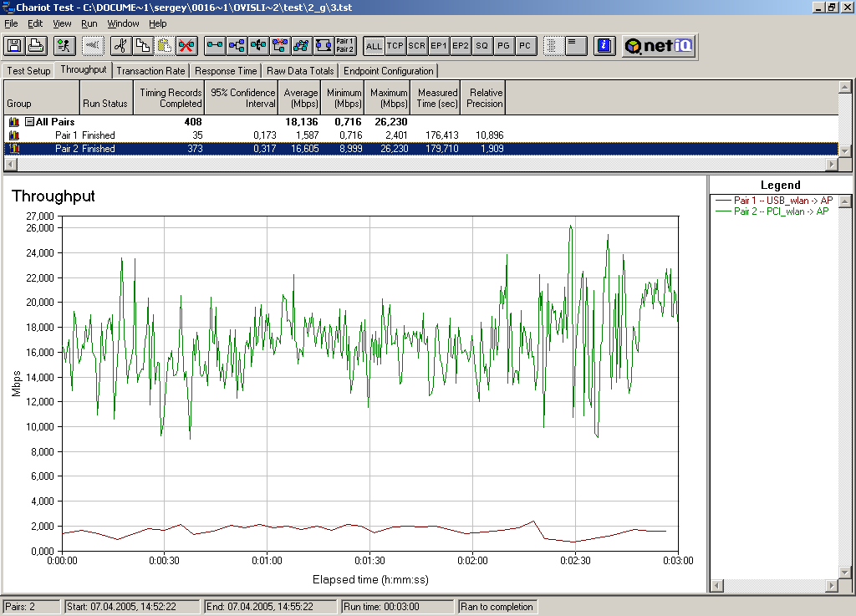Switch to the Response Time tab
Viewport: 856px width, 616px height.
click(x=226, y=71)
